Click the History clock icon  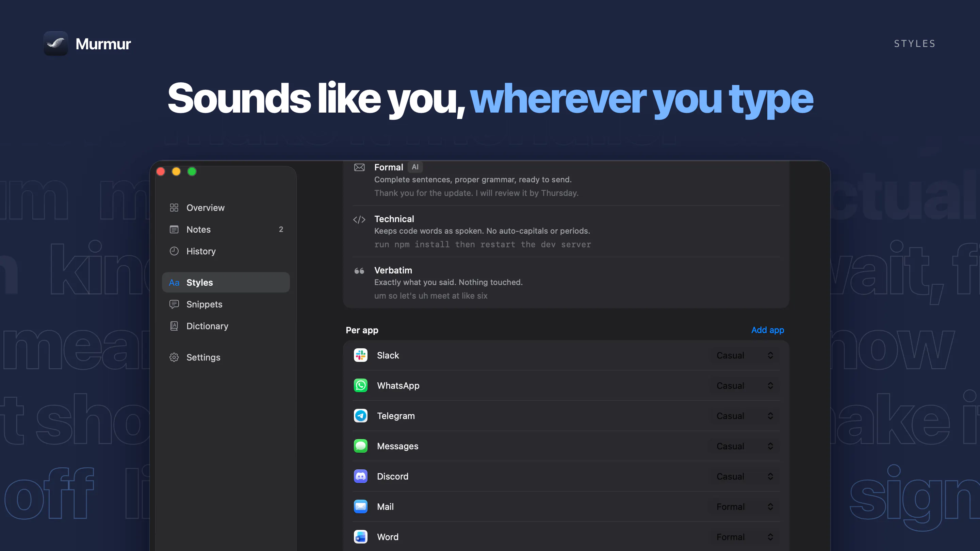174,251
